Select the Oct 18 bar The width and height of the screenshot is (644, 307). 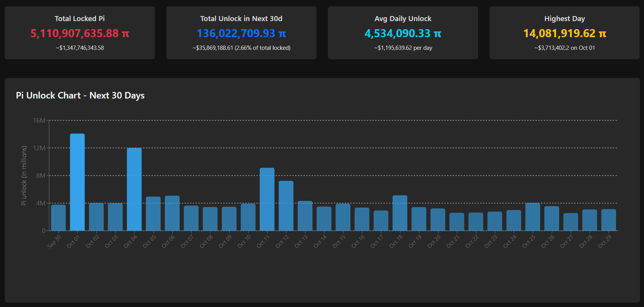click(400, 213)
